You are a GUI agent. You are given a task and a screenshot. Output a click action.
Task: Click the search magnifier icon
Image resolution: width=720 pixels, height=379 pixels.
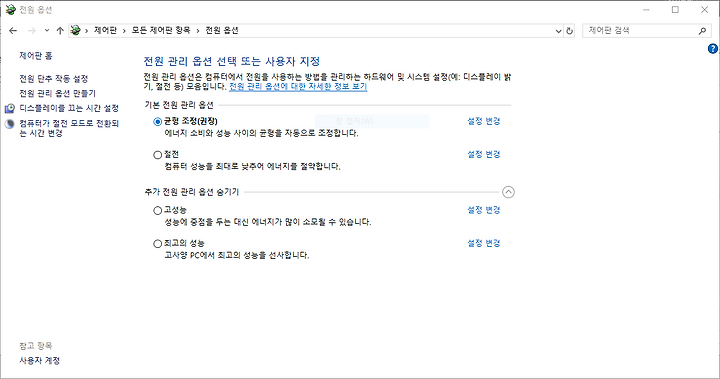tap(702, 31)
